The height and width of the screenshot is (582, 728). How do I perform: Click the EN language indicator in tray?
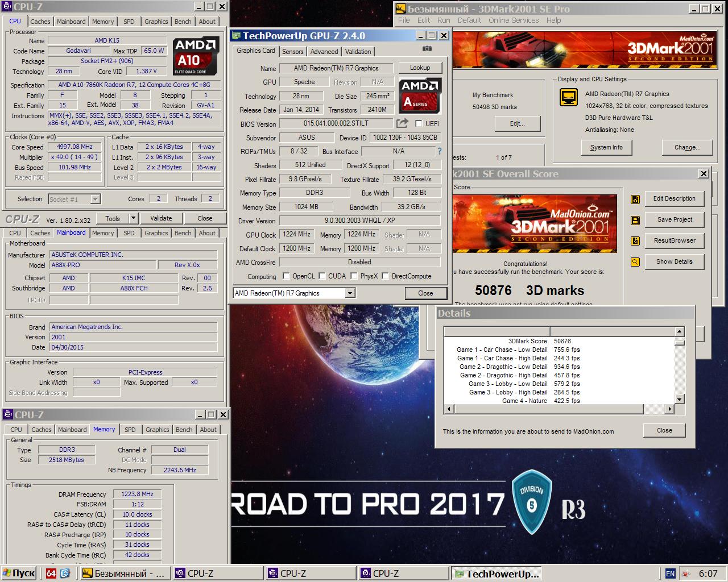click(x=671, y=574)
